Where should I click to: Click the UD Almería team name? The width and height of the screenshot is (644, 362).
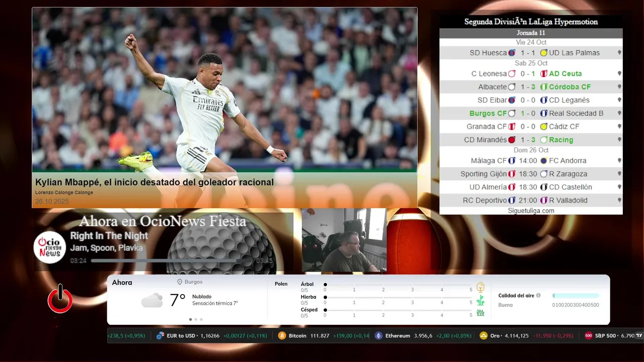[x=488, y=187]
